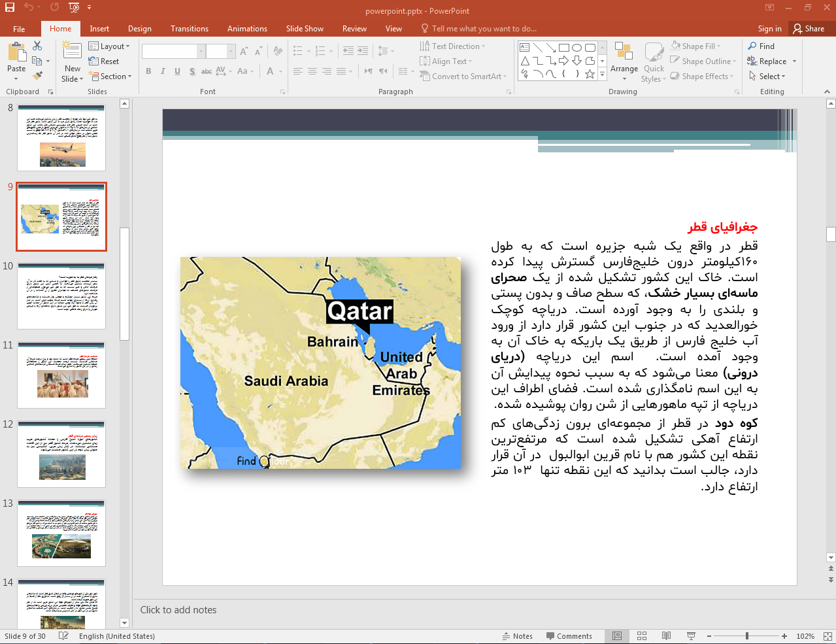Open the Section dropdown

click(x=111, y=76)
